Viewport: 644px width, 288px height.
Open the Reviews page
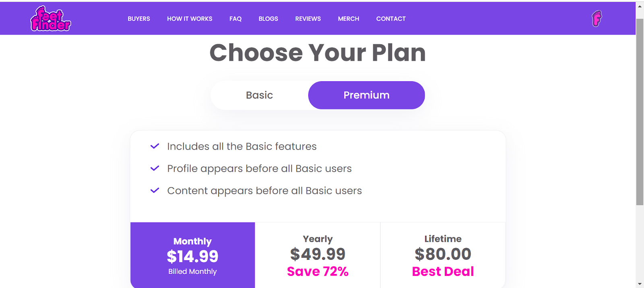308,19
